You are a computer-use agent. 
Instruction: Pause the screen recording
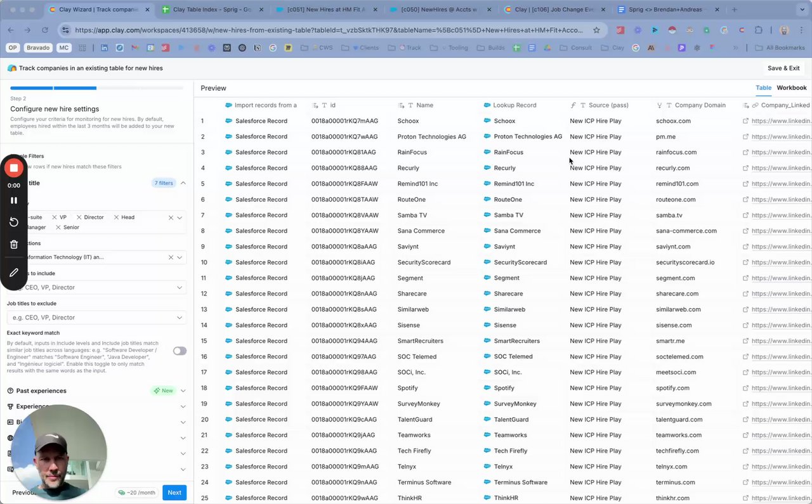click(14, 200)
